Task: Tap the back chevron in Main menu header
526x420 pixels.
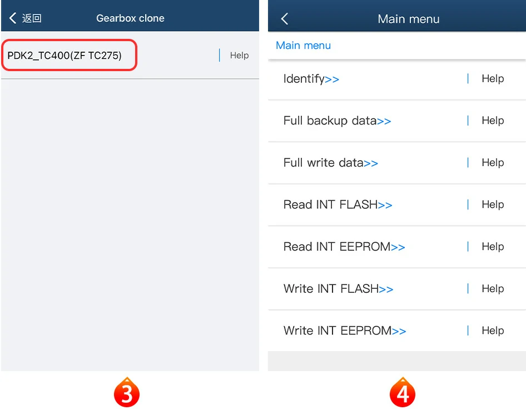Action: [285, 19]
